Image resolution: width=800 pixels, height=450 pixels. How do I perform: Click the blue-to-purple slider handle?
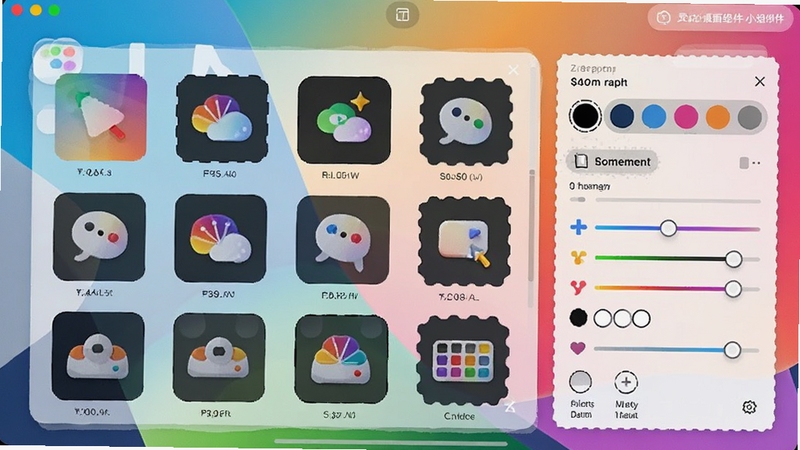[668, 228]
